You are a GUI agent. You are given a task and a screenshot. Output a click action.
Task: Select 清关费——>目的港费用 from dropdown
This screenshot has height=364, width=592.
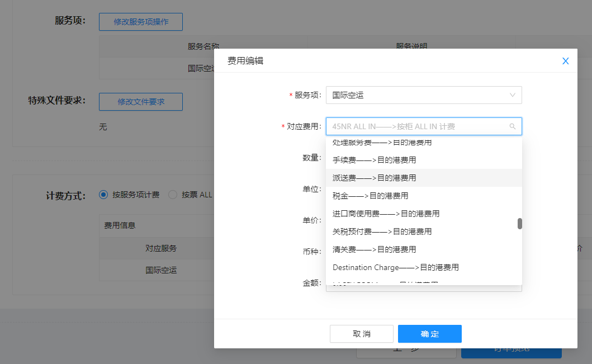(374, 249)
